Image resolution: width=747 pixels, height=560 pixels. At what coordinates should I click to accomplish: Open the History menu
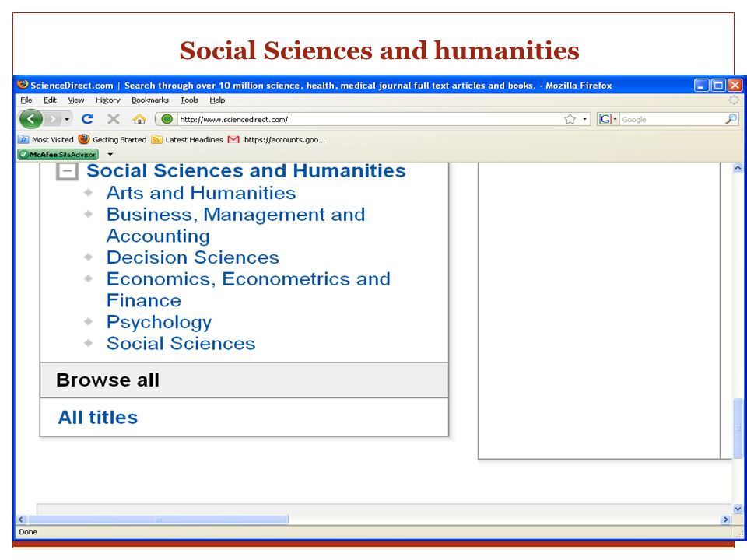click(107, 100)
